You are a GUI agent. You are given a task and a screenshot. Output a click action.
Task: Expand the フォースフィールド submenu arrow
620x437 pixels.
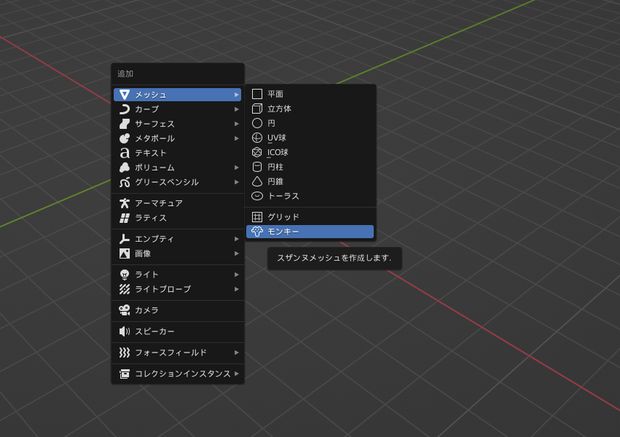pos(236,352)
